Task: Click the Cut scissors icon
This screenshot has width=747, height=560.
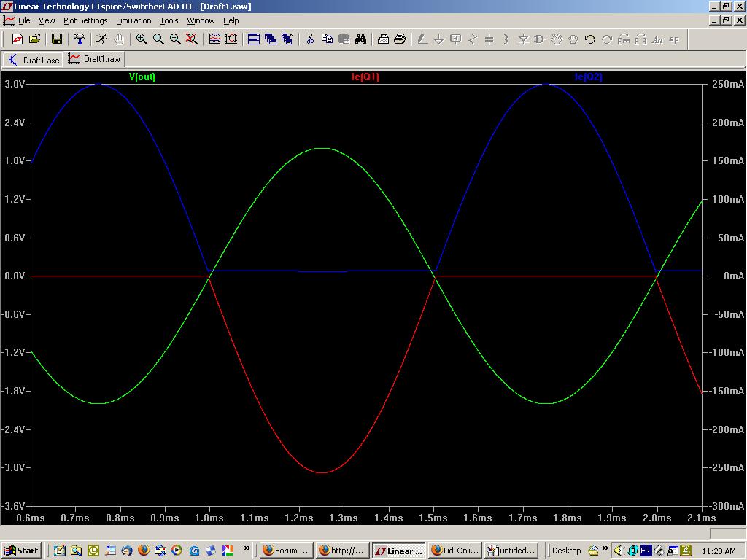Action: (x=310, y=39)
